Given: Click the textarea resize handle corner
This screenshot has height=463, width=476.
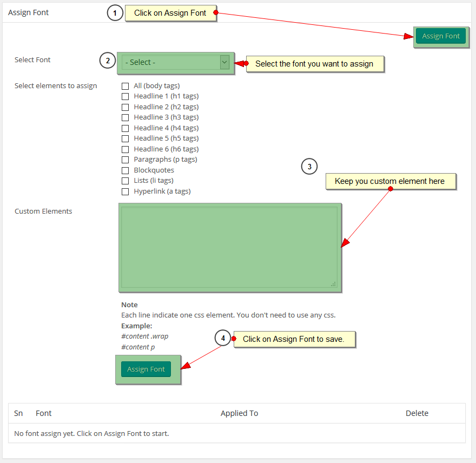Looking at the screenshot, I should 334,284.
